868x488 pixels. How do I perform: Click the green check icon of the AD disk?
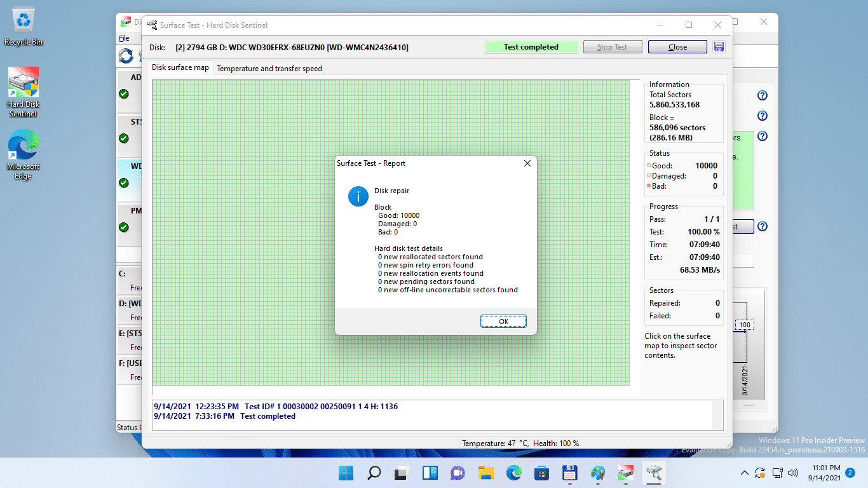pyautogui.click(x=124, y=94)
